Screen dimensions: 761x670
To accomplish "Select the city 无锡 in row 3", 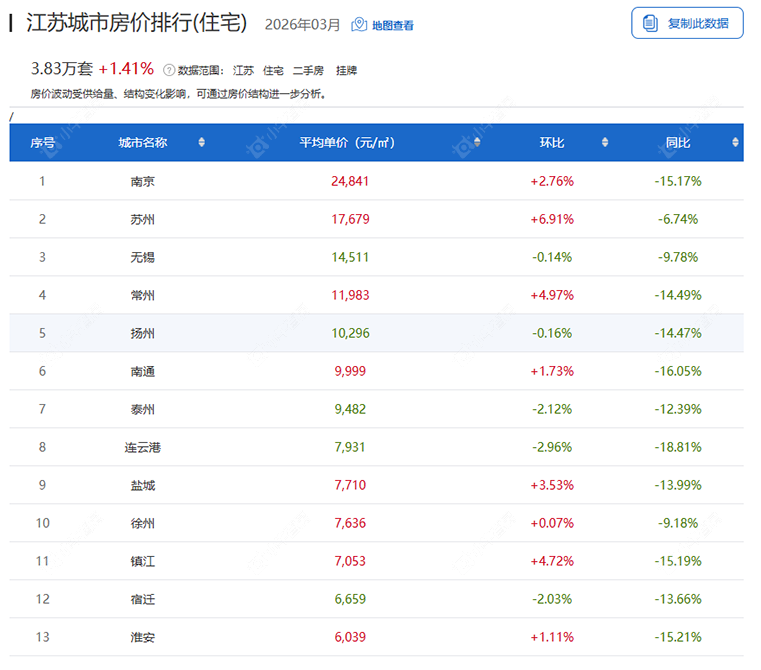I will (x=143, y=257).
